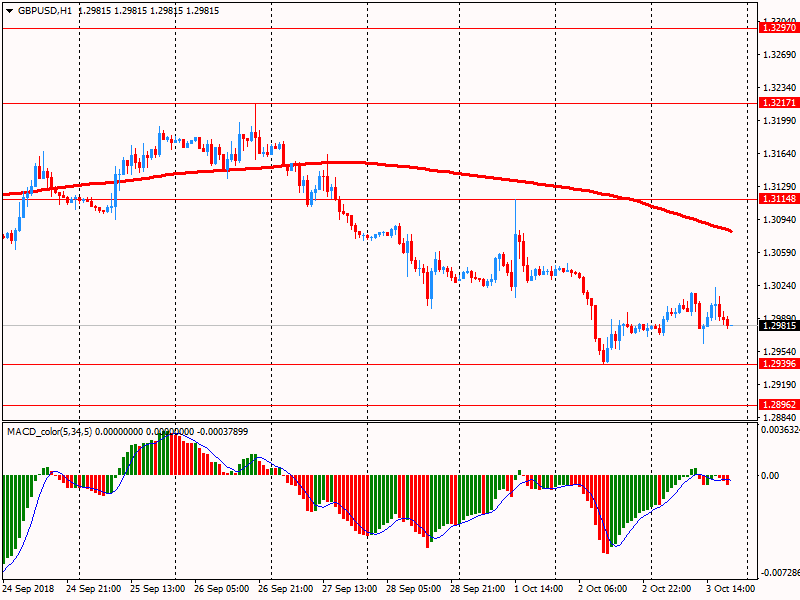Select the 1.32970 red price level label
The image size is (800, 600).
tap(779, 28)
